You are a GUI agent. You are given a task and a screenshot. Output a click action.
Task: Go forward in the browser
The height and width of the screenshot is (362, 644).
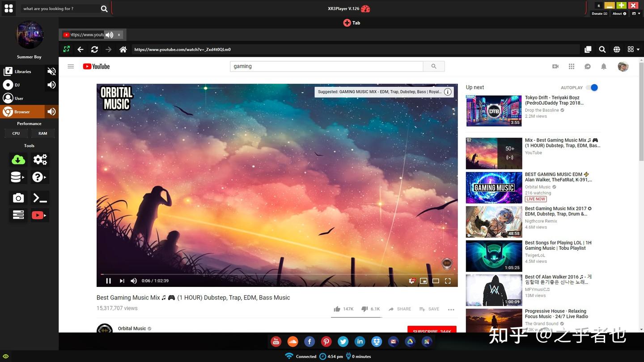(x=108, y=50)
